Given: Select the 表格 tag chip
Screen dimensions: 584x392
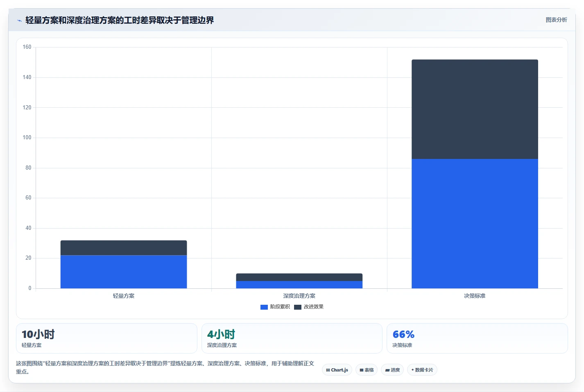Looking at the screenshot, I should [367, 370].
